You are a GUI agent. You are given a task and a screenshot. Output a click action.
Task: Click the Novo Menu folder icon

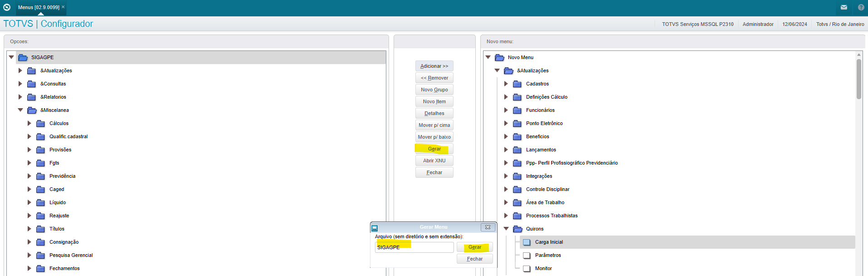(499, 57)
